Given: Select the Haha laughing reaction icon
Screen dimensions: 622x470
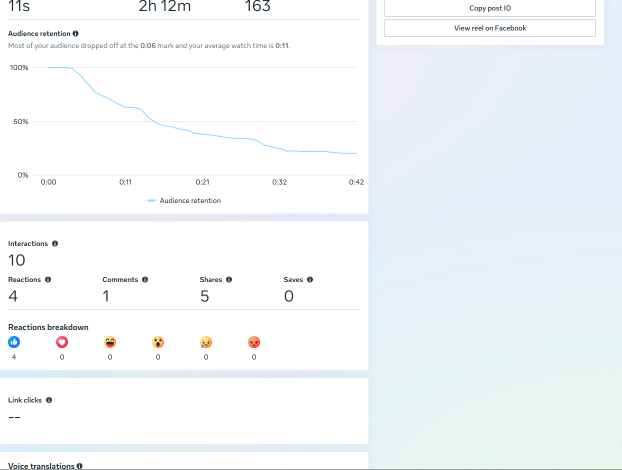Looking at the screenshot, I should coord(110,342).
